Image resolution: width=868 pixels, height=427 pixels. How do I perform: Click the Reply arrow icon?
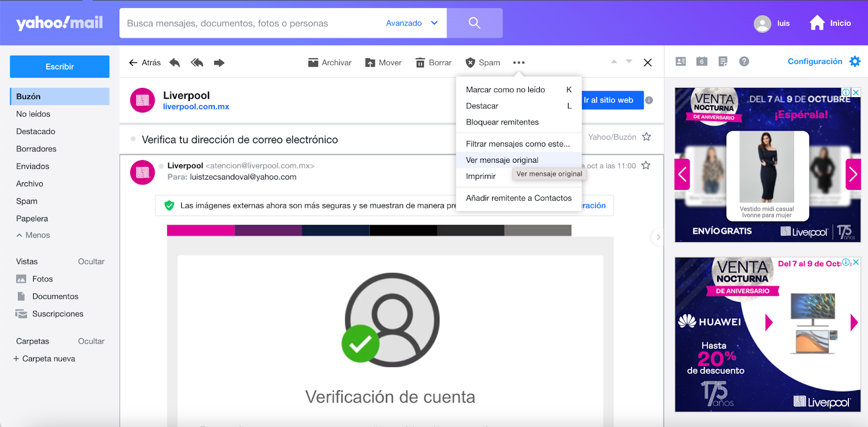(175, 63)
